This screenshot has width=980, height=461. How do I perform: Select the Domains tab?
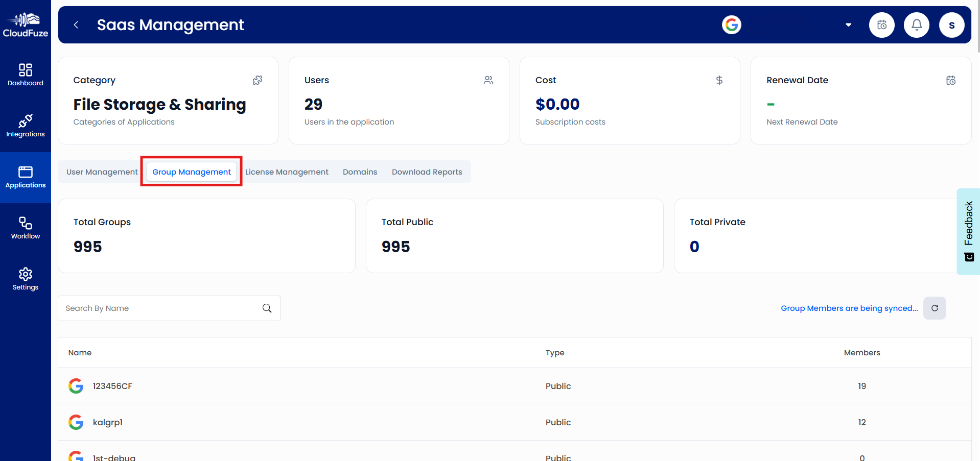point(360,172)
